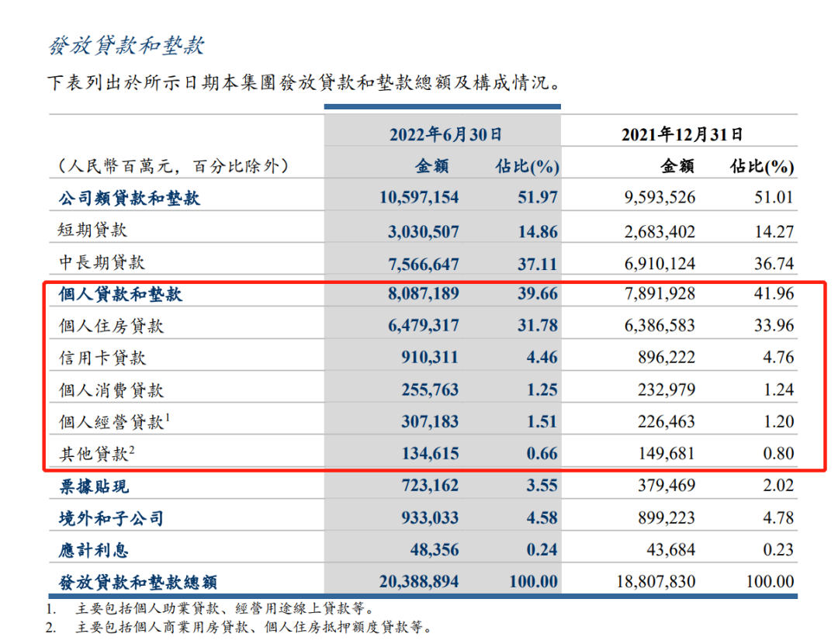
Task: Click the 境外和子公司 amount 933,033
Action: point(428,518)
